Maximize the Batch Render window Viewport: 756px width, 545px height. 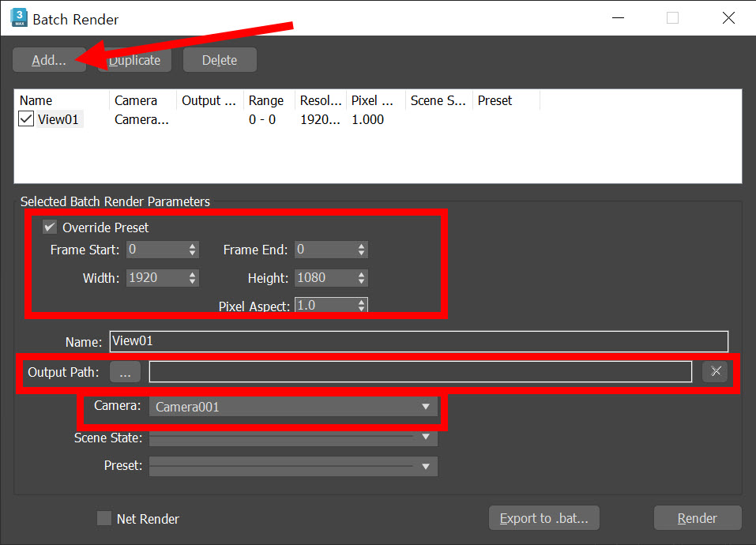pos(672,18)
